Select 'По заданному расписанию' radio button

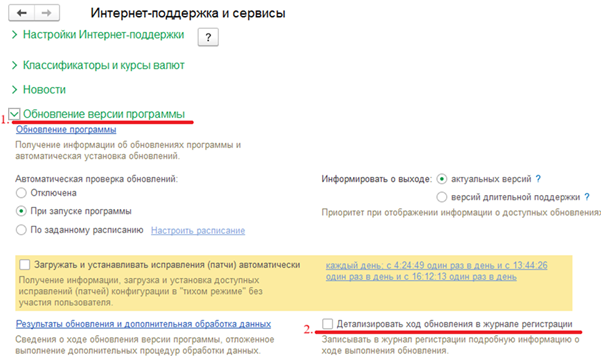pos(21,230)
